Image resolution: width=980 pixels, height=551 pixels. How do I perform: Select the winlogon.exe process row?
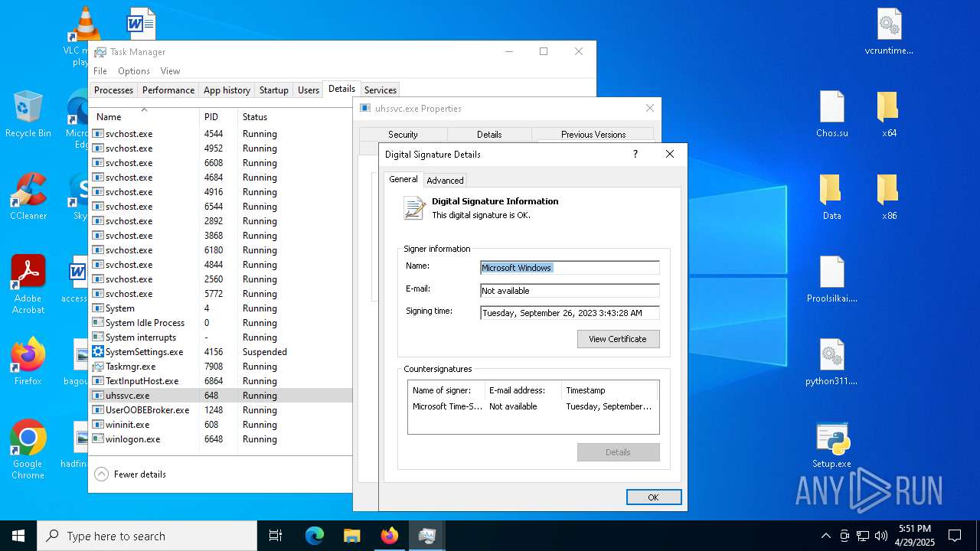pos(220,439)
